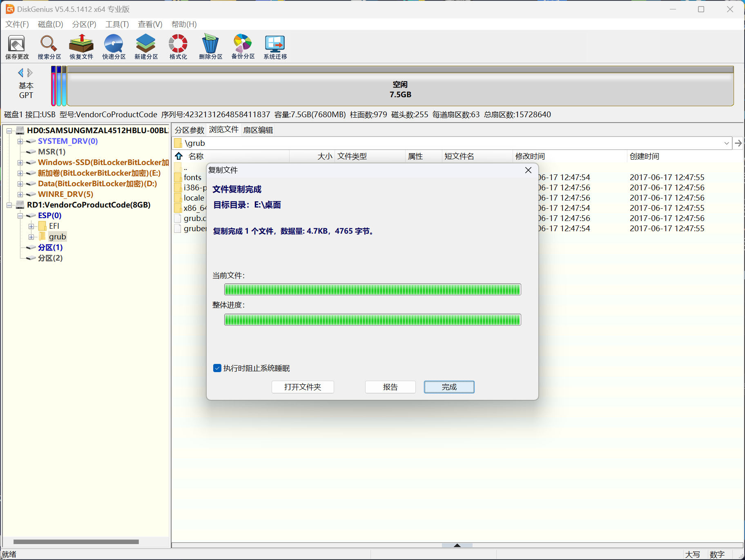Expand the WINRE_DRV(5) partition node
The width and height of the screenshot is (745, 560).
coord(20,194)
